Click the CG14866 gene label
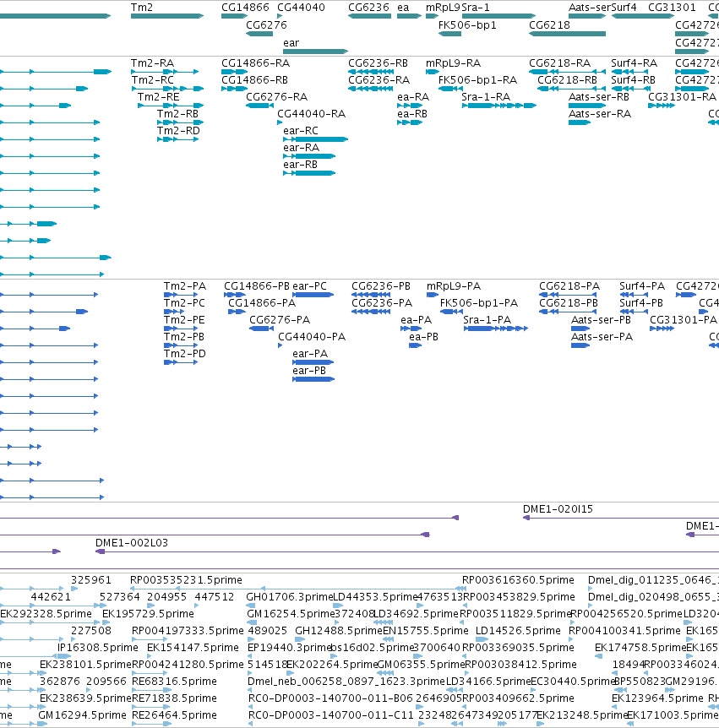The image size is (719, 728). click(x=245, y=8)
